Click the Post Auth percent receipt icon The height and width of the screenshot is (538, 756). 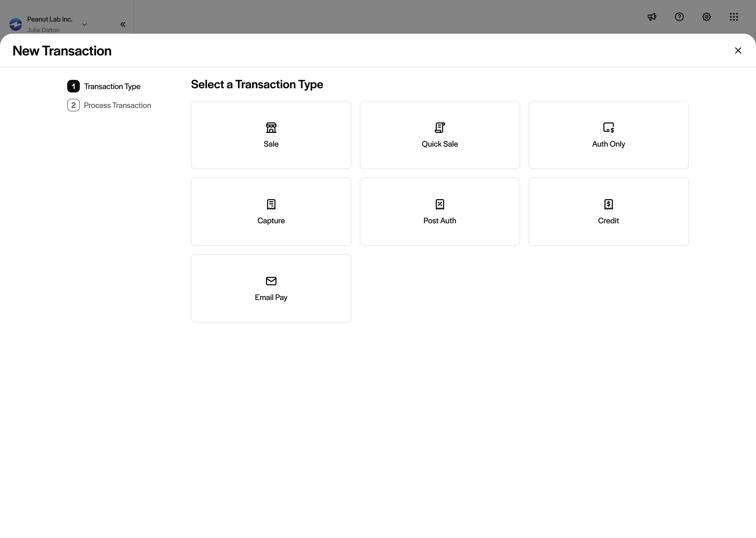(x=440, y=204)
